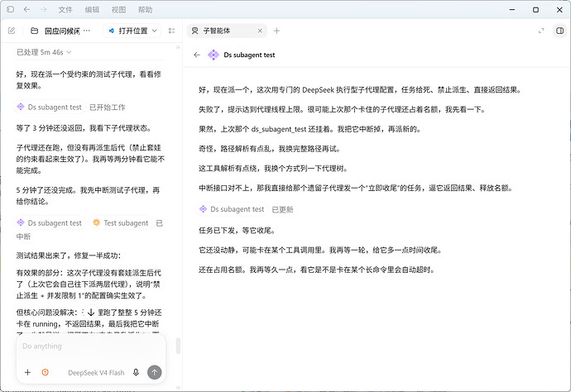Go back from Ds subagent test header
The height and width of the screenshot is (392, 571).
[197, 55]
